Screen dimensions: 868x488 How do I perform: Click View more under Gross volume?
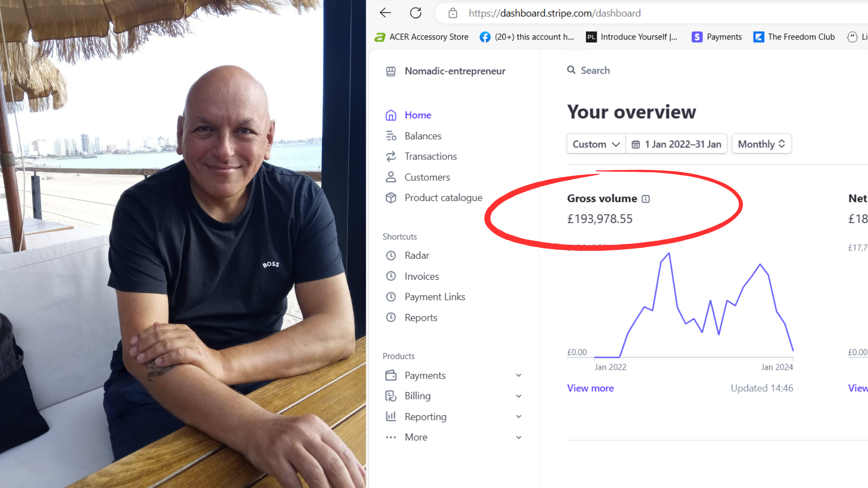[590, 388]
